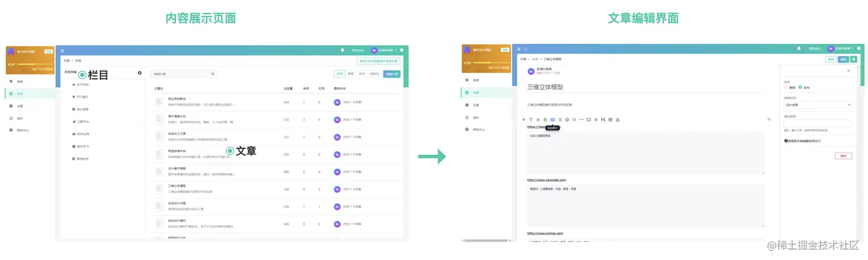Click the file attachment icon in editor toolbar
Image resolution: width=868 pixels, height=260 pixels.
pos(545,119)
